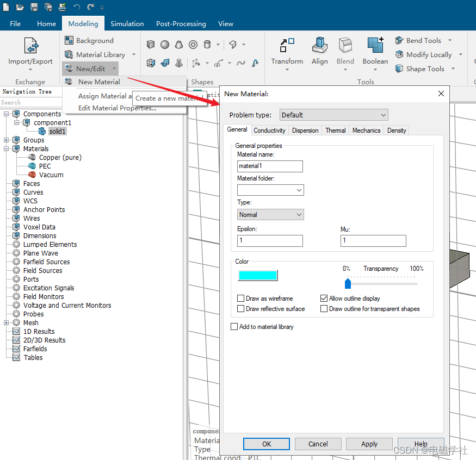Viewport: 476px width, 460px height.
Task: Click the Navigation Tree search box
Action: coord(31,102)
